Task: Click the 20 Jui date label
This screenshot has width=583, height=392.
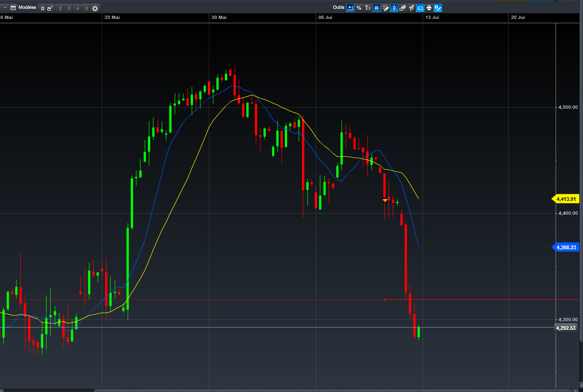Action: [518, 18]
